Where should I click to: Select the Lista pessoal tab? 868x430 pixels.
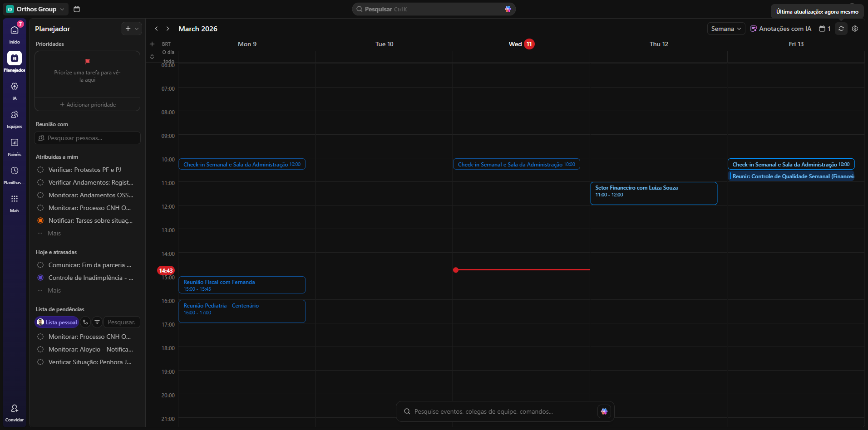click(x=57, y=322)
